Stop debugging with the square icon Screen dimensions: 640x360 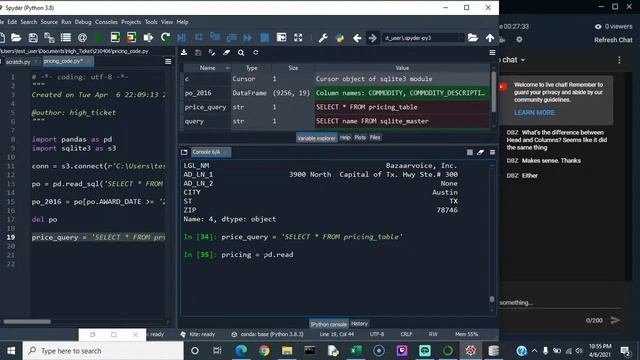(x=264, y=38)
